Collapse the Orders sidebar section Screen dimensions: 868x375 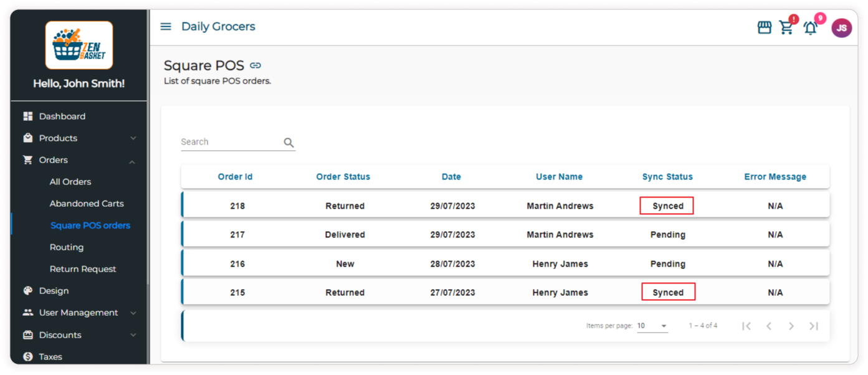pos(131,160)
